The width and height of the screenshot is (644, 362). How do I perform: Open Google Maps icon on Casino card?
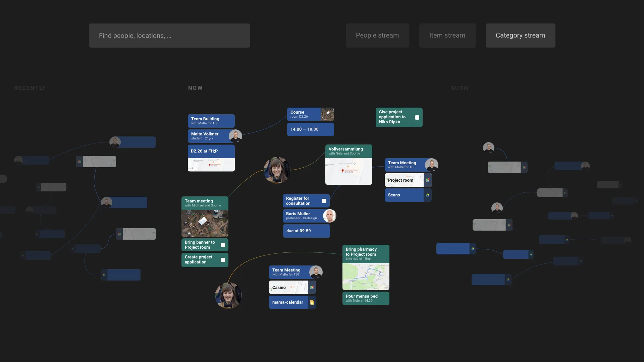pyautogui.click(x=312, y=287)
